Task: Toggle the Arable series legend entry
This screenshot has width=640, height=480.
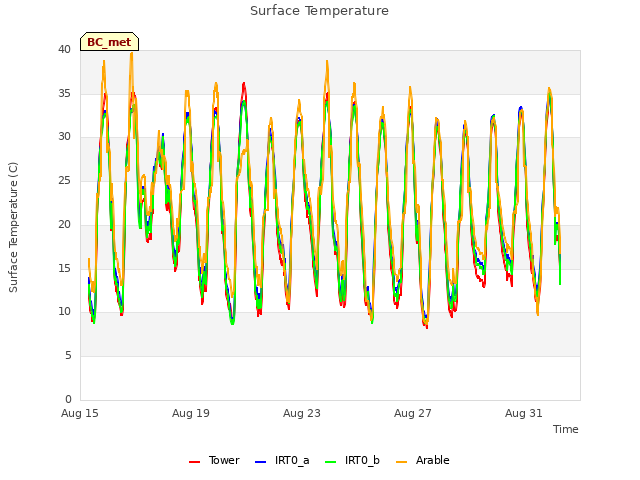Action: tap(422, 460)
